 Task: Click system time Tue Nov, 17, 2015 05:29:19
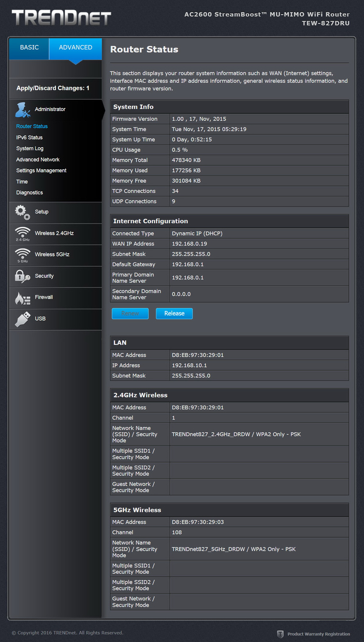(x=209, y=129)
